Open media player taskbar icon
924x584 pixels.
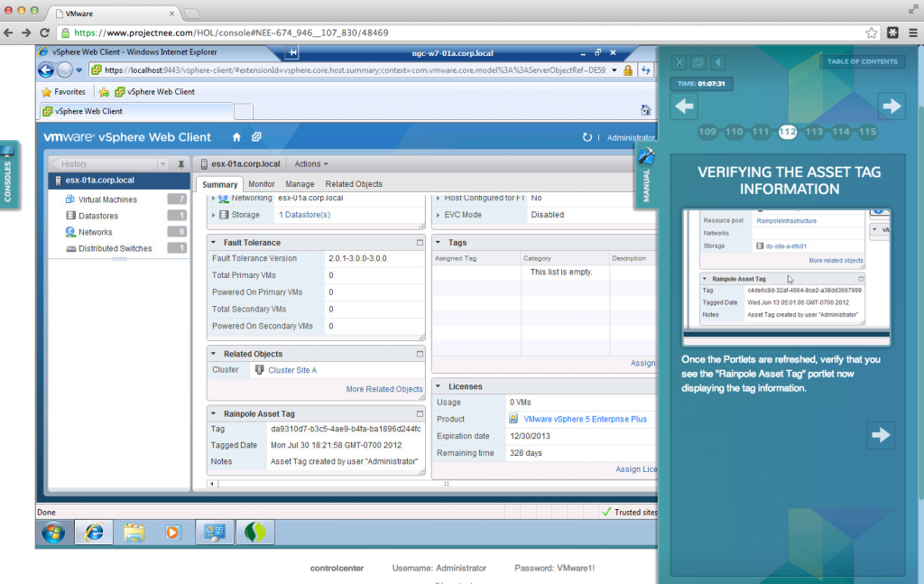172,533
